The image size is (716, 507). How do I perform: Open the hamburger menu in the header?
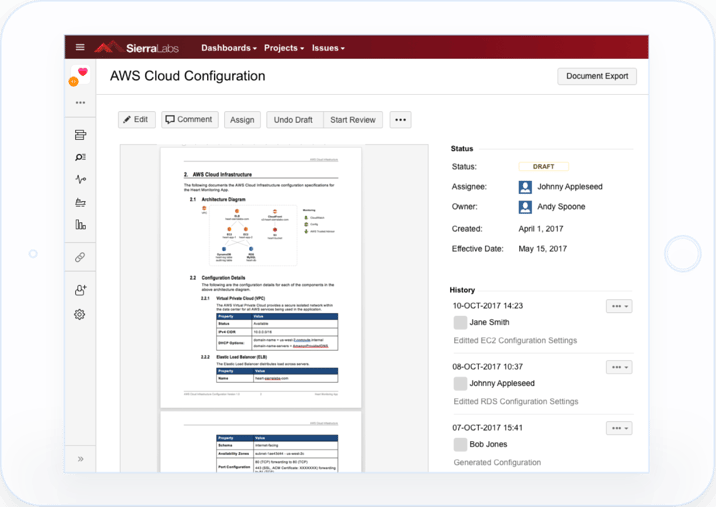[80, 48]
